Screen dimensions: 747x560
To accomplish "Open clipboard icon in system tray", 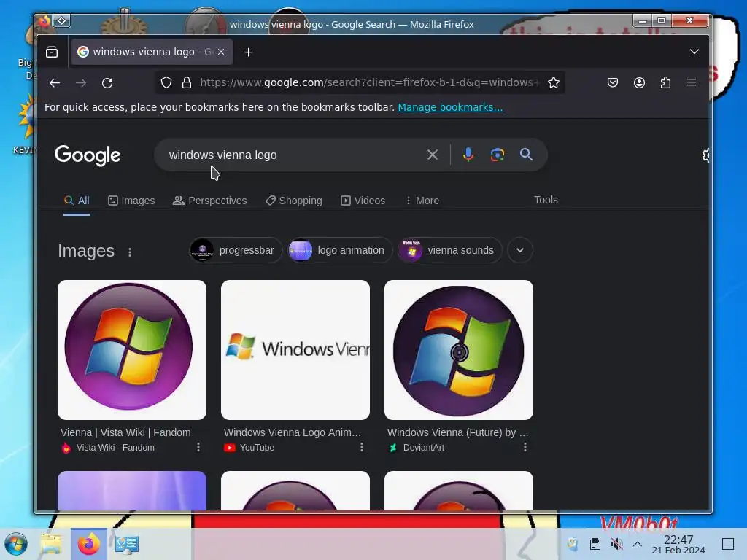I will [x=595, y=544].
